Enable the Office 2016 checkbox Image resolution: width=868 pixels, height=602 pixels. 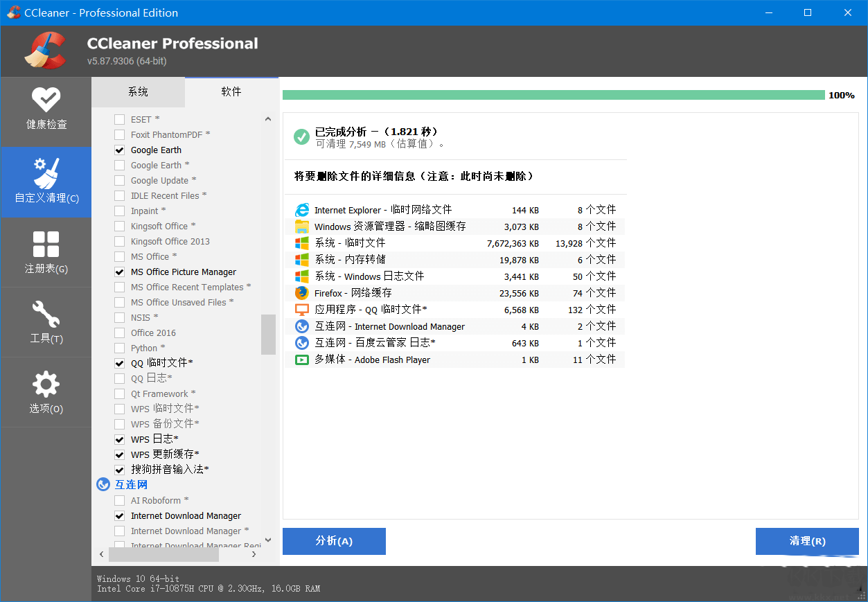[x=120, y=333]
